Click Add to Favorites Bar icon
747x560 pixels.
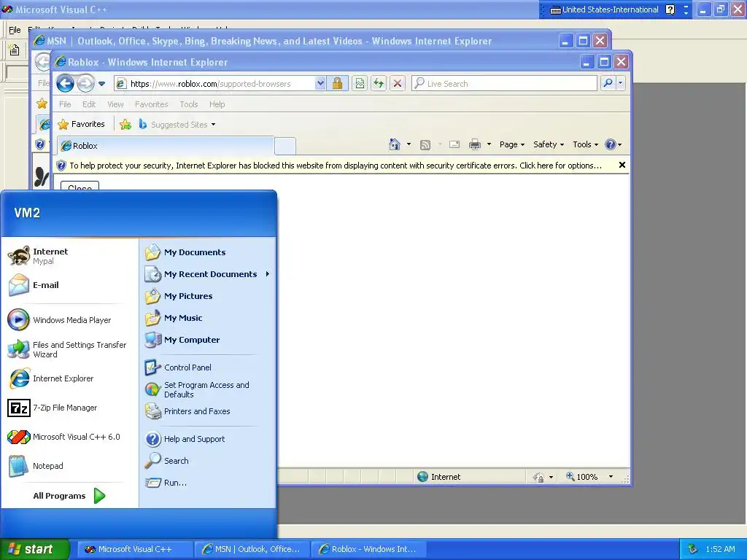(125, 125)
